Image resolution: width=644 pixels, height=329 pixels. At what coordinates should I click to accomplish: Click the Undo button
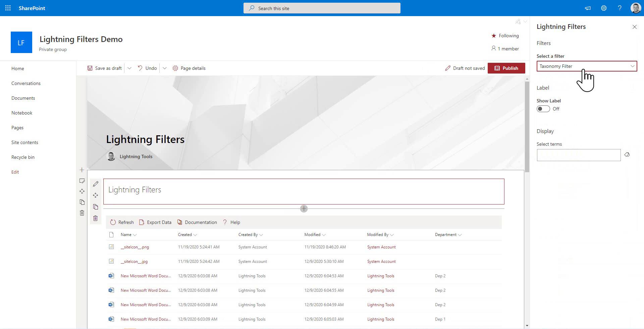[147, 68]
